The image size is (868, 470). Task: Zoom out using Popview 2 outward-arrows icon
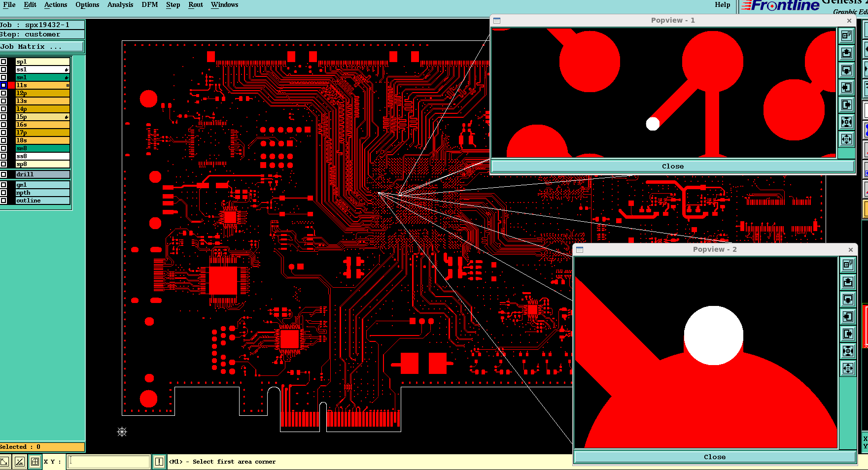coord(848,368)
